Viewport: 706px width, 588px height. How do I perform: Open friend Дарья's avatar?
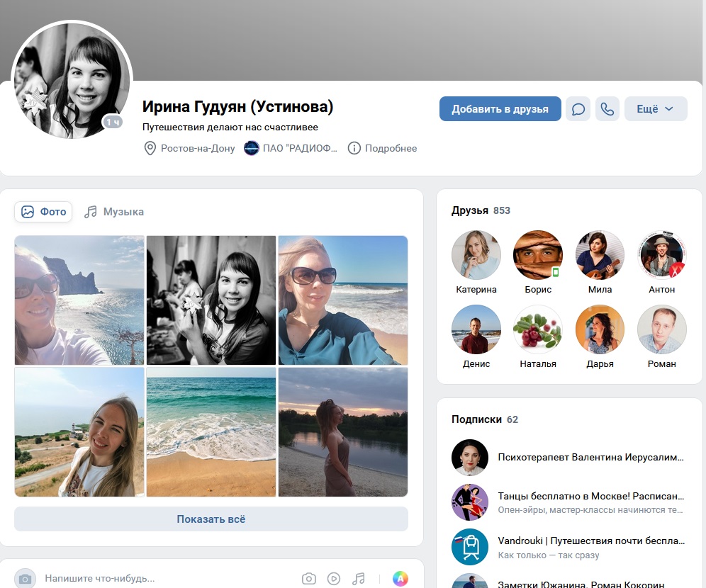pyautogui.click(x=600, y=329)
